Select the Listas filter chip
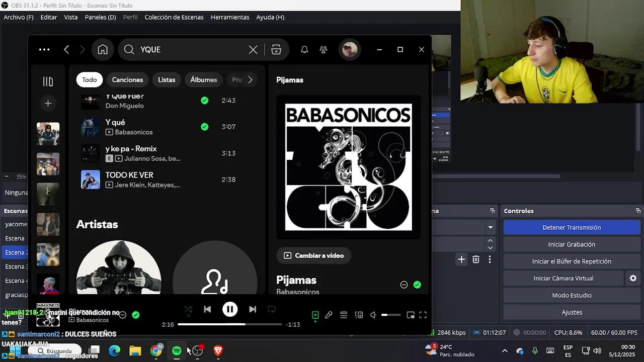The width and height of the screenshot is (644, 362). tap(167, 79)
